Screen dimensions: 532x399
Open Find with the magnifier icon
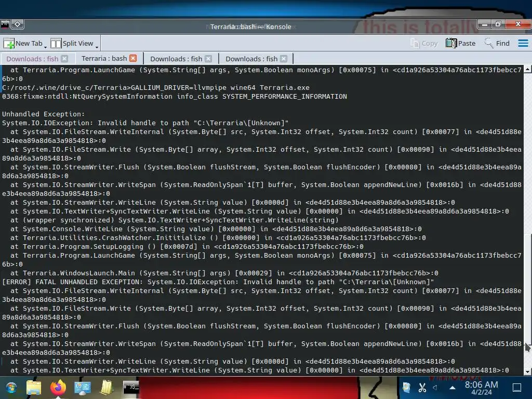click(x=488, y=44)
